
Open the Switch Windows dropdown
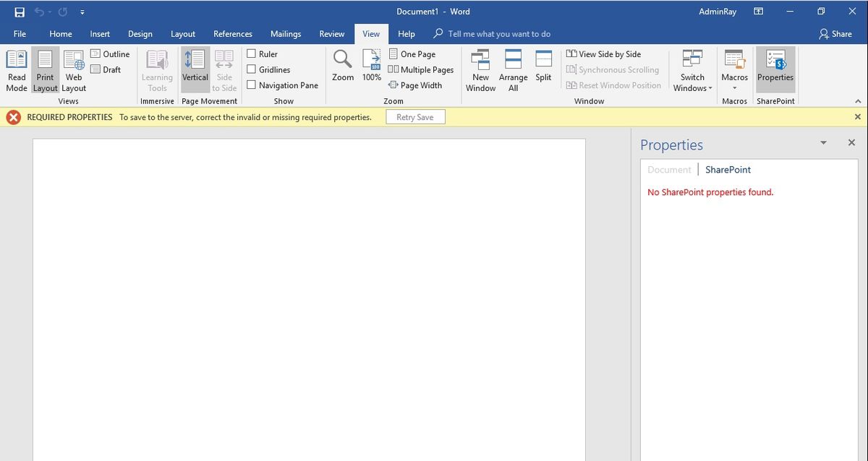coord(692,69)
